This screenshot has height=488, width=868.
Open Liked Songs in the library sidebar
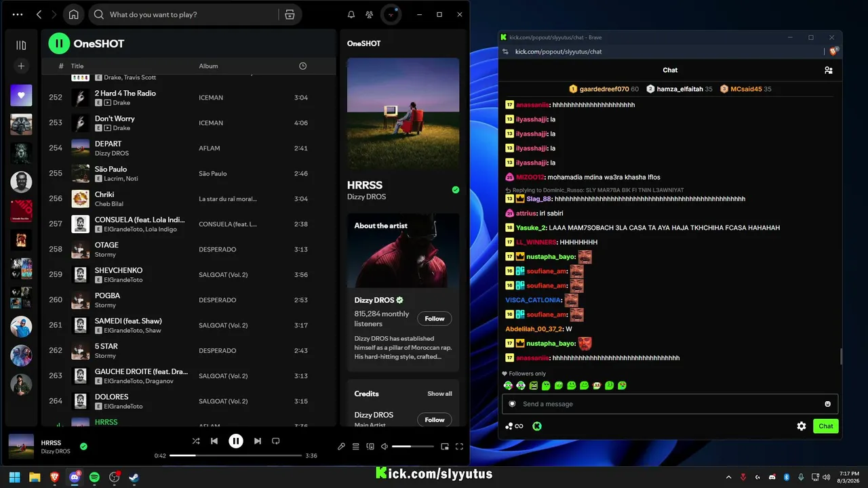(x=21, y=96)
